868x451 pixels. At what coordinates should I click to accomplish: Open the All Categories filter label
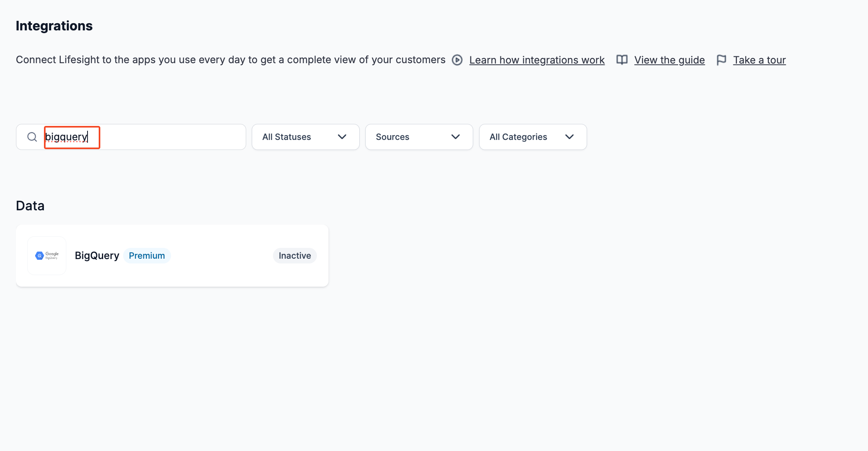[x=518, y=137]
